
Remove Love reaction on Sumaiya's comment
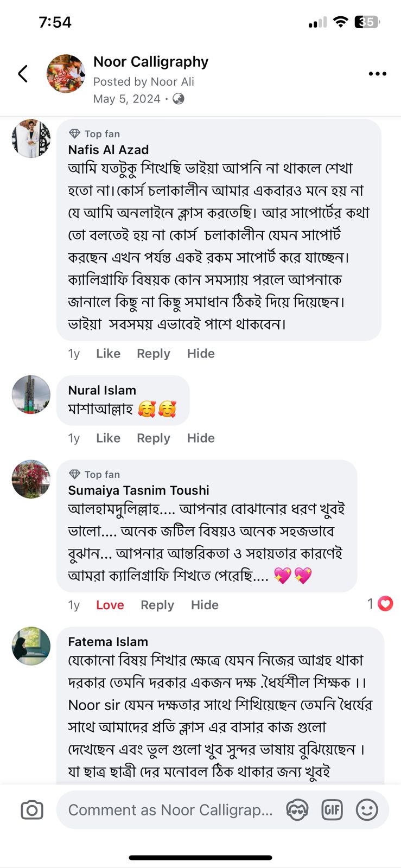pyautogui.click(x=110, y=605)
